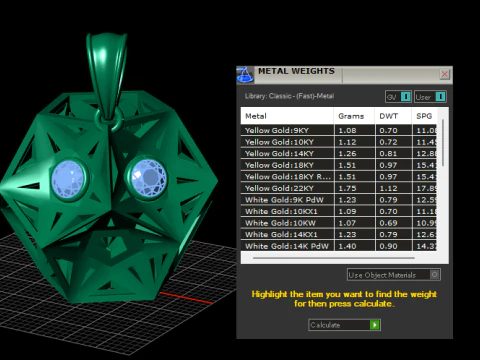
Task: Select the Yellow Gold:10KY row
Action: [x=339, y=142]
